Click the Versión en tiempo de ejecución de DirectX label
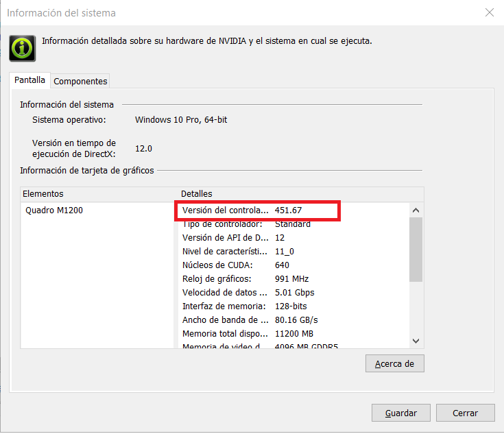This screenshot has width=504, height=434. coord(74,149)
